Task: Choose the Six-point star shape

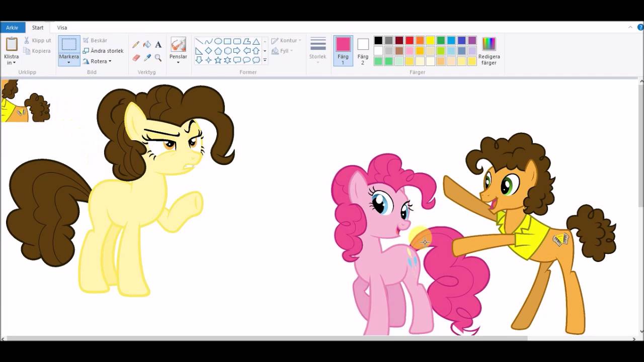Action: [227, 60]
